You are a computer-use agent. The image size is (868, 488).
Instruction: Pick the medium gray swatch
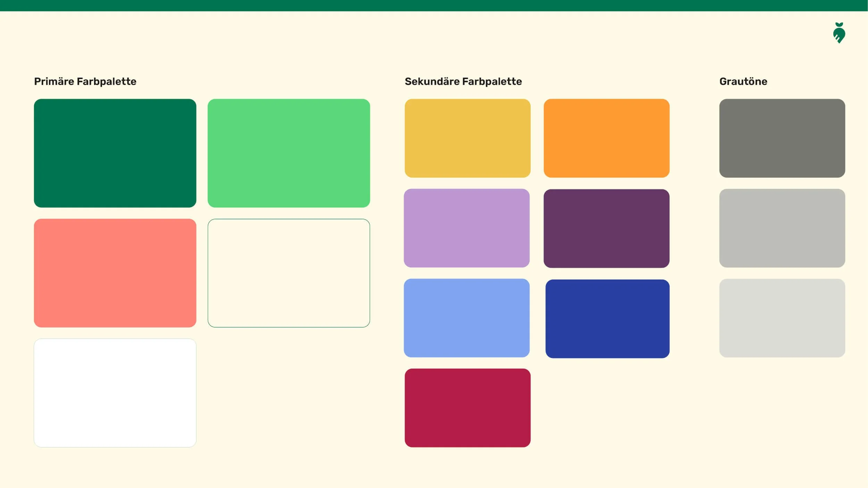(782, 228)
